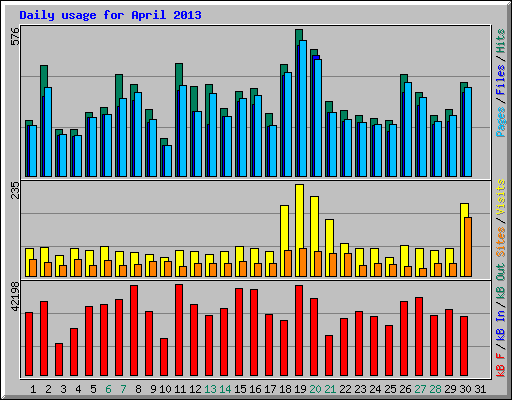The width and height of the screenshot is (512, 400).
Task: Click day label 11 on the x-axis
Action: click(x=180, y=389)
